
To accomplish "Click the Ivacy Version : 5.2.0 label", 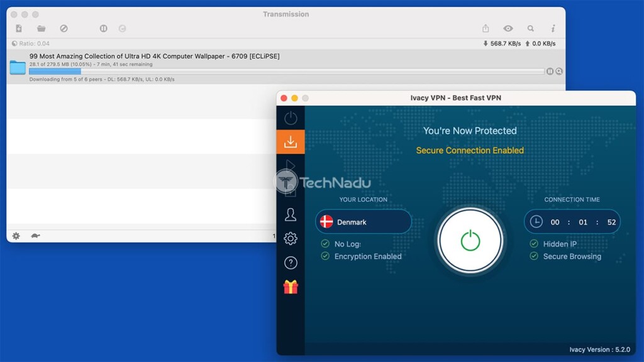I will 599,349.
